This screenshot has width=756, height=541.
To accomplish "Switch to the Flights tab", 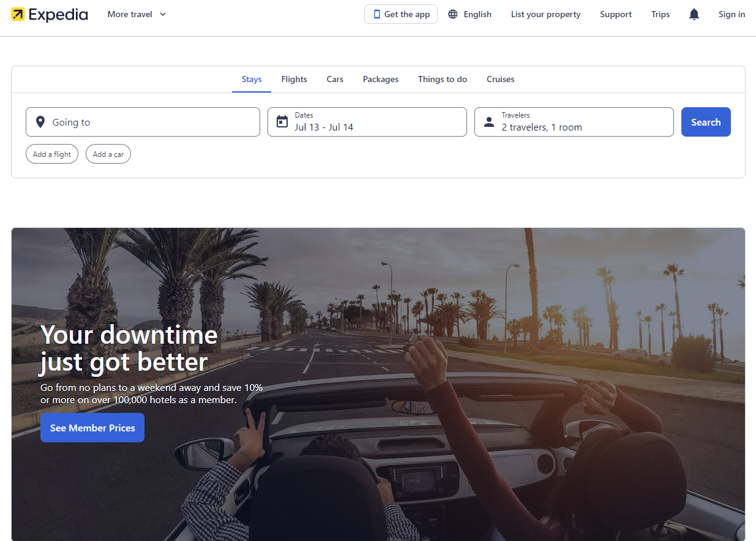I will [x=294, y=79].
